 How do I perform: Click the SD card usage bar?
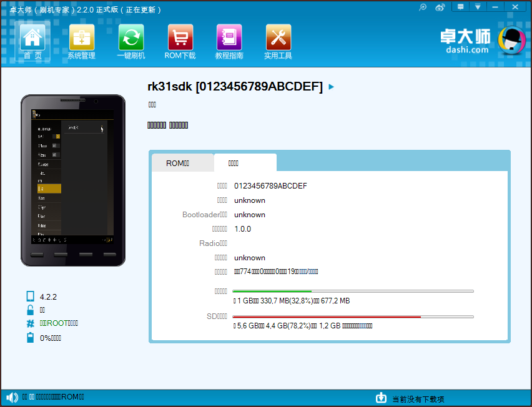click(353, 316)
